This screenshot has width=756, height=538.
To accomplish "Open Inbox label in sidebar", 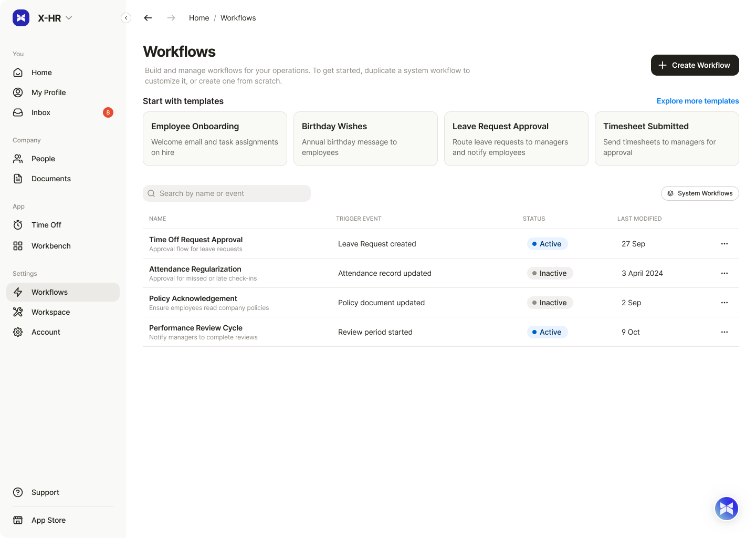I will pos(41,112).
